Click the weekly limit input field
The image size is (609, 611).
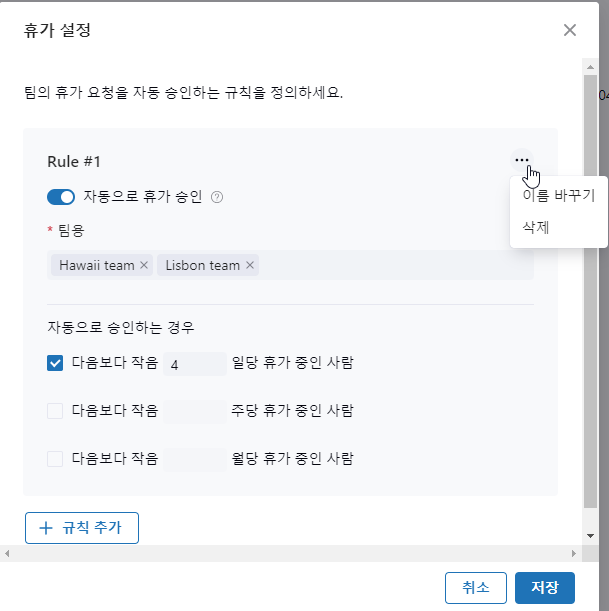coord(195,411)
